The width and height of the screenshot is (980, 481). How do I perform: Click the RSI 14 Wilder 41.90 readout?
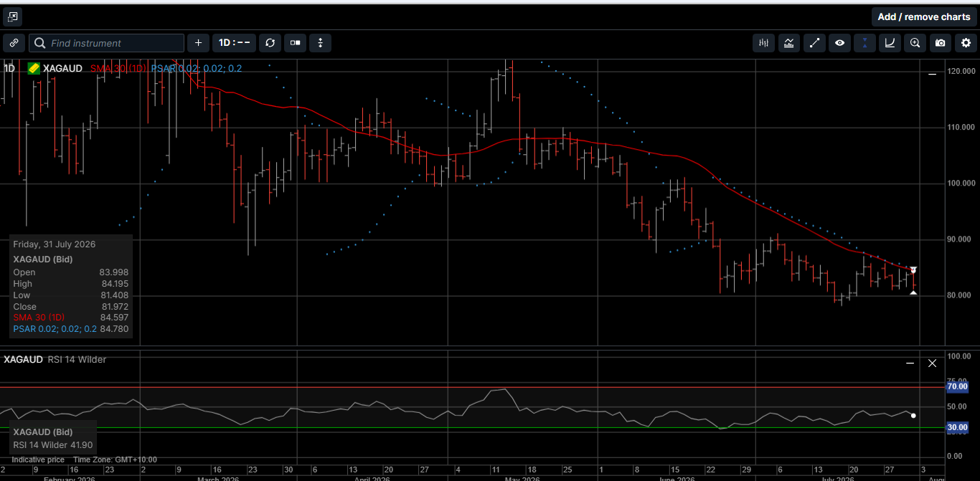pos(55,444)
